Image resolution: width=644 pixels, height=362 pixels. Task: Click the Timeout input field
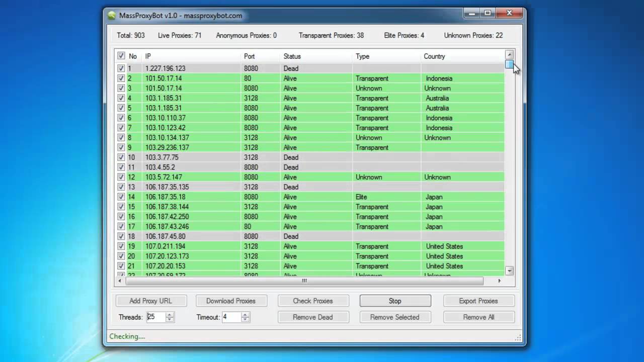[x=231, y=317]
